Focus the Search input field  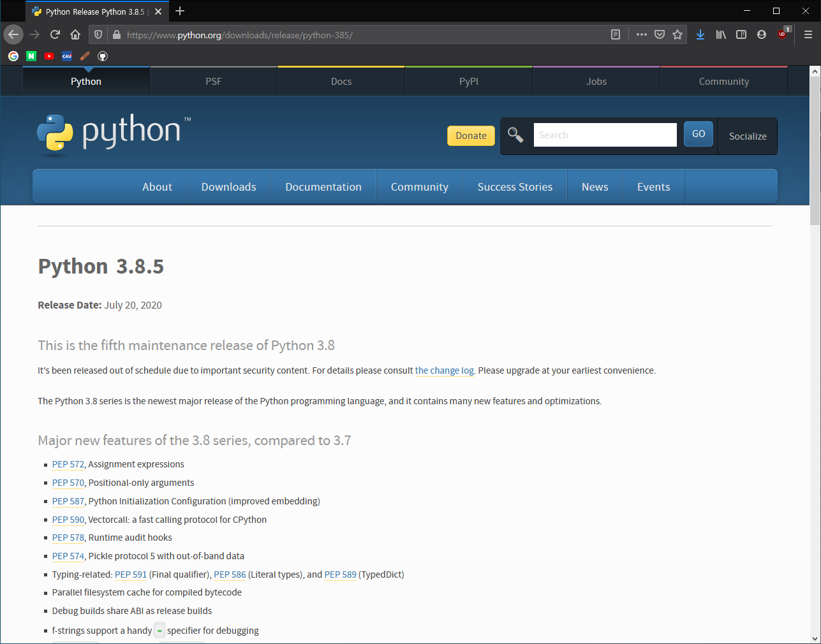(x=605, y=135)
